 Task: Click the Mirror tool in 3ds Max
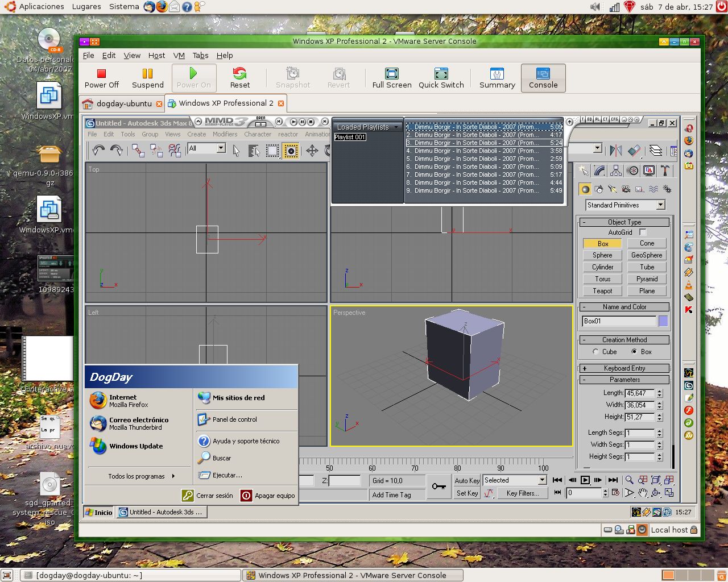[616, 150]
